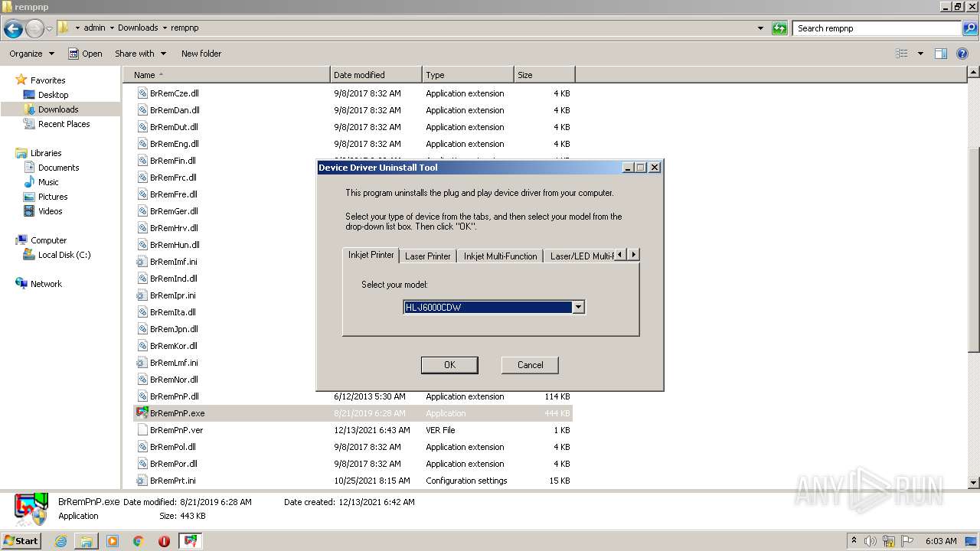Click in the Search rempnp box
This screenshot has height=551, width=980.
pyautogui.click(x=877, y=28)
